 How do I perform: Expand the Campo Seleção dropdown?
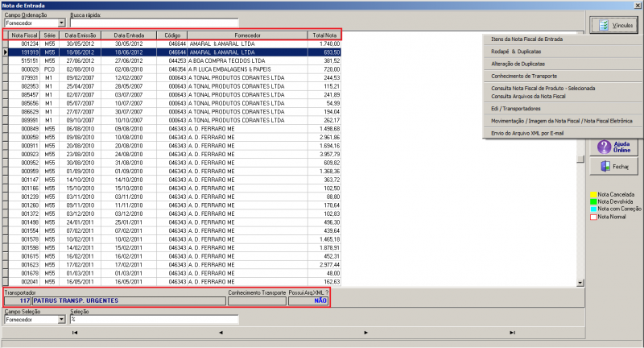tap(62, 319)
